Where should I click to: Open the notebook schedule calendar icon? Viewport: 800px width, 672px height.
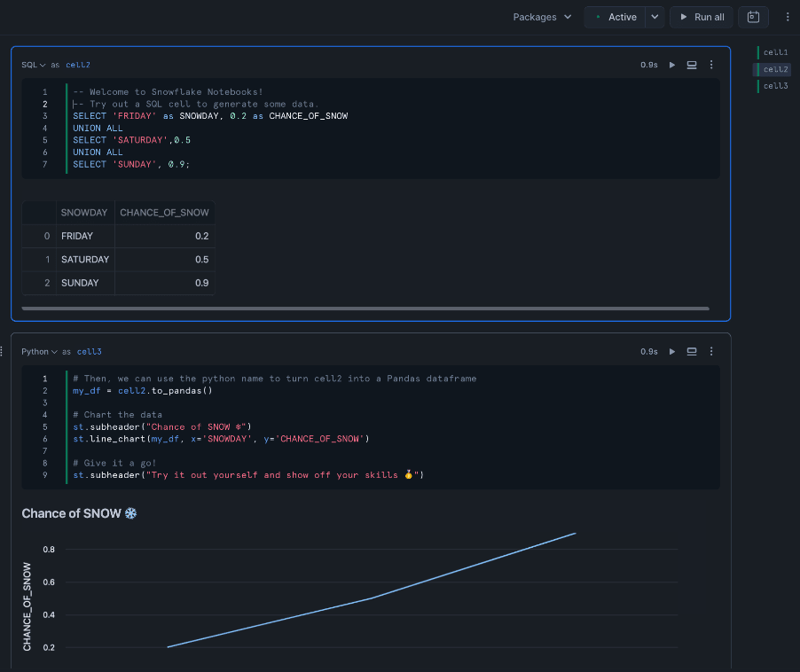pyautogui.click(x=753, y=17)
